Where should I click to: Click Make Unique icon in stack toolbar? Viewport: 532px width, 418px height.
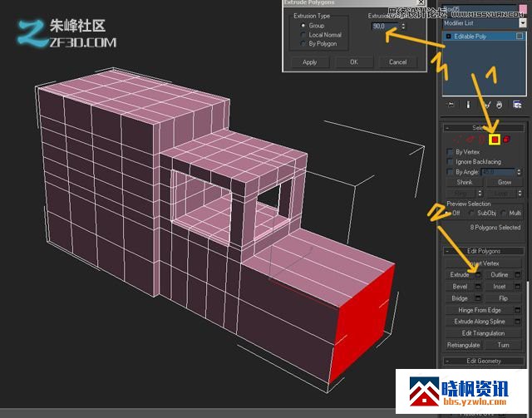click(487, 105)
